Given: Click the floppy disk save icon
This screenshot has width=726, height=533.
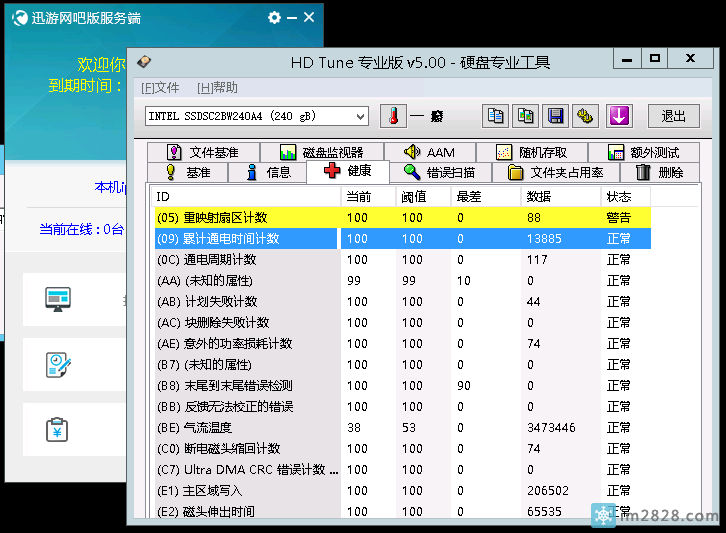Looking at the screenshot, I should 555,116.
